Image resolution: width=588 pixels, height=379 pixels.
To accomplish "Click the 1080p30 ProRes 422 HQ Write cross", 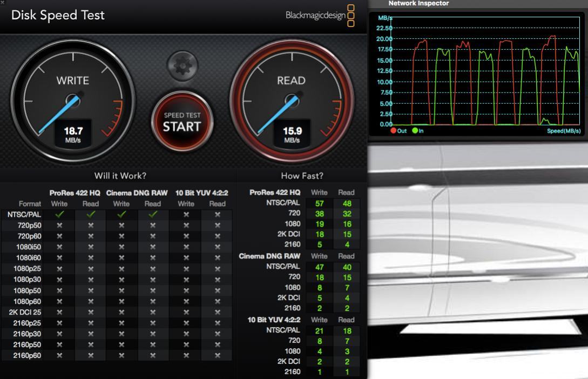I will [59, 280].
